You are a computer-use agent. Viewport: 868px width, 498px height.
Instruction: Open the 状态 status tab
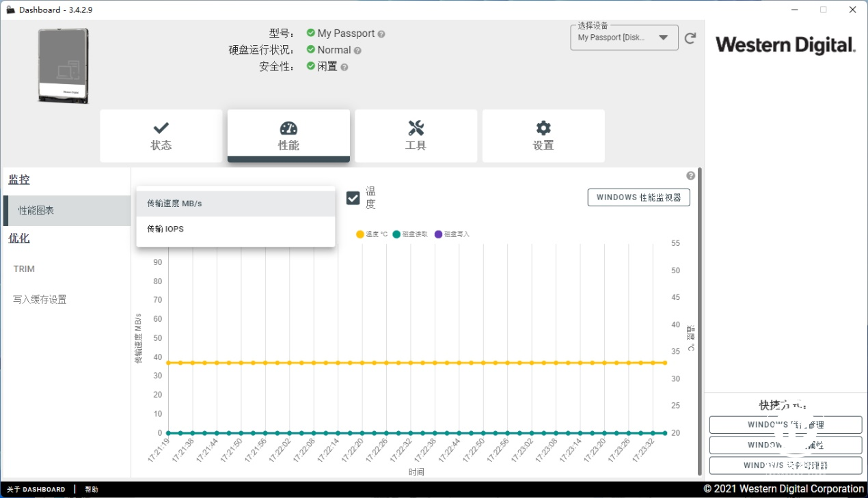pyautogui.click(x=161, y=136)
